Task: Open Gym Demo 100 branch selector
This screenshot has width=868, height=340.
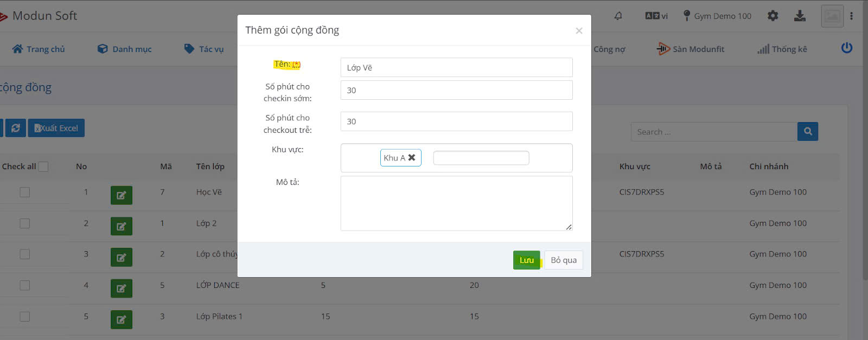Action: click(x=717, y=16)
